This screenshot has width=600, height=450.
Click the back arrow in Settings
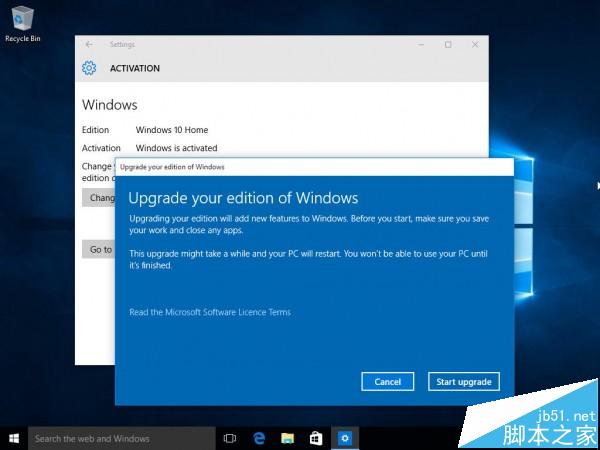pos(90,44)
